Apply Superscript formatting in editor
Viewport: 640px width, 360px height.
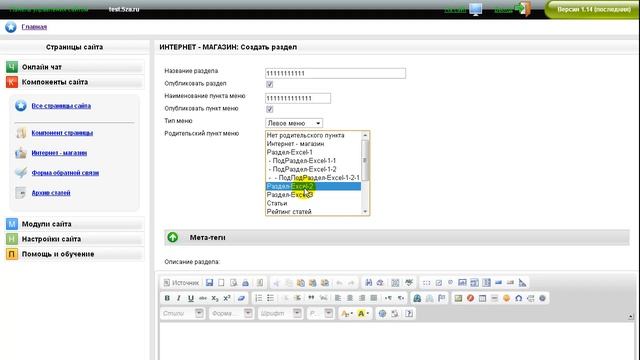[227, 298]
